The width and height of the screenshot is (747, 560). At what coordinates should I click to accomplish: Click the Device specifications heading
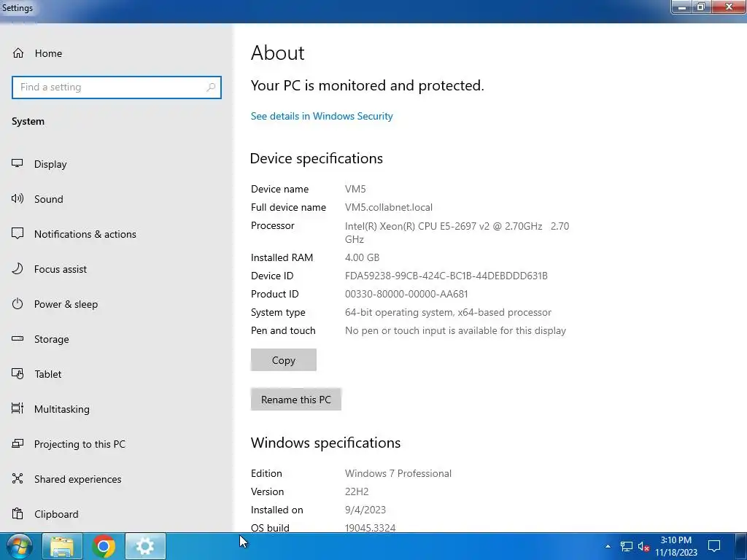pos(317,158)
